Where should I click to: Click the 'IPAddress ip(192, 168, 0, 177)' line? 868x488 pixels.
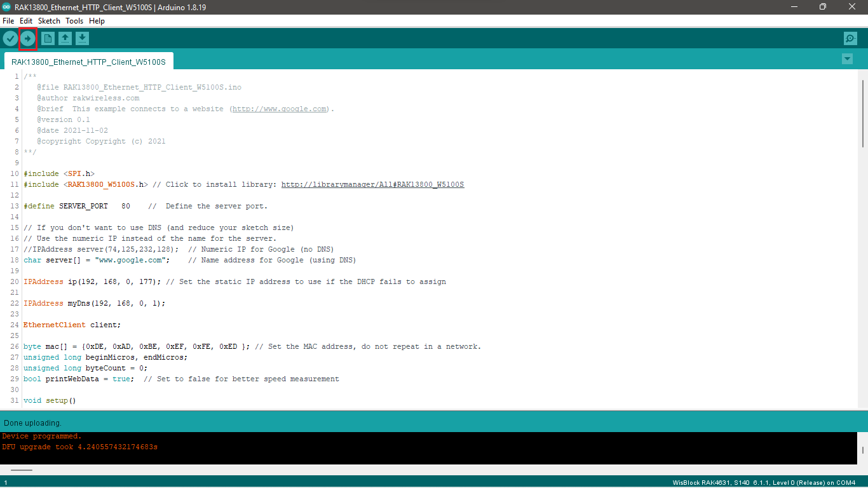tap(234, 281)
